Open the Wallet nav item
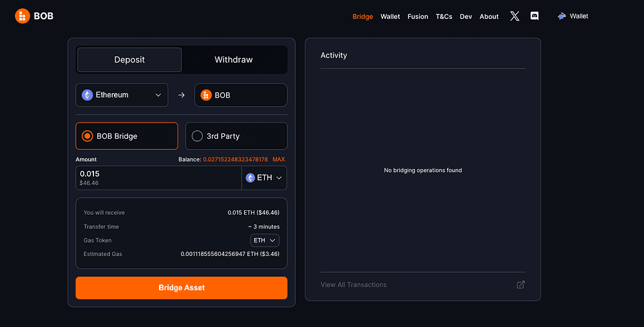This screenshot has width=644, height=327. 390,17
